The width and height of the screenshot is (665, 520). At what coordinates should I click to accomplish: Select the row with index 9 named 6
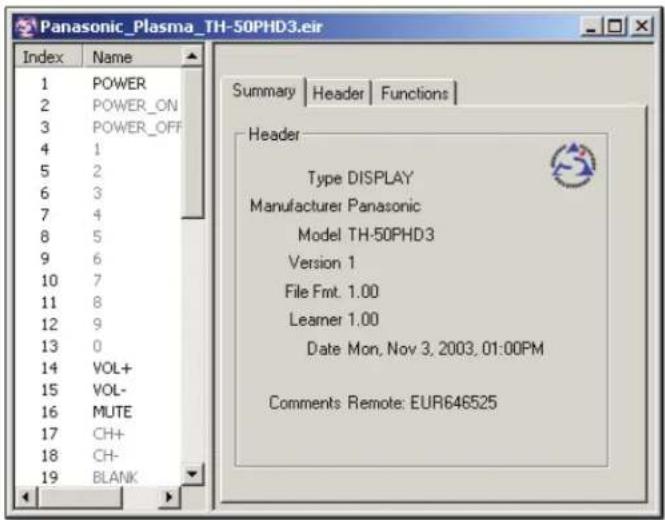(x=98, y=259)
